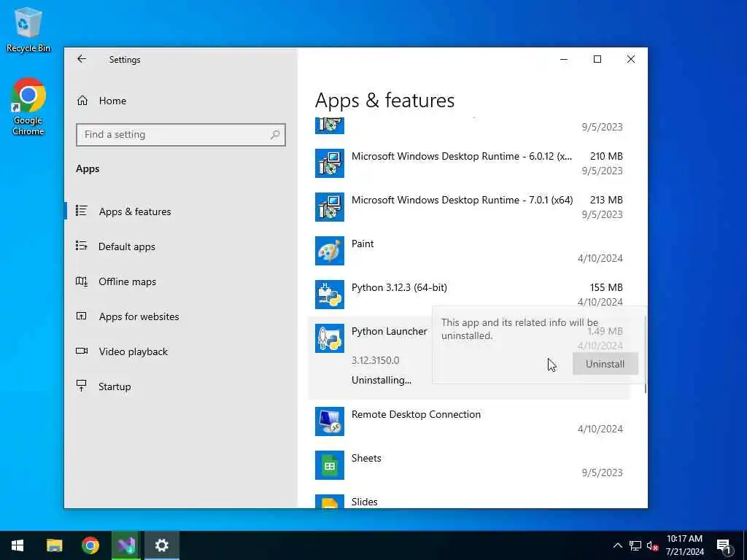Image resolution: width=747 pixels, height=560 pixels.
Task: Click the 210 MB size value
Action: [x=606, y=156]
